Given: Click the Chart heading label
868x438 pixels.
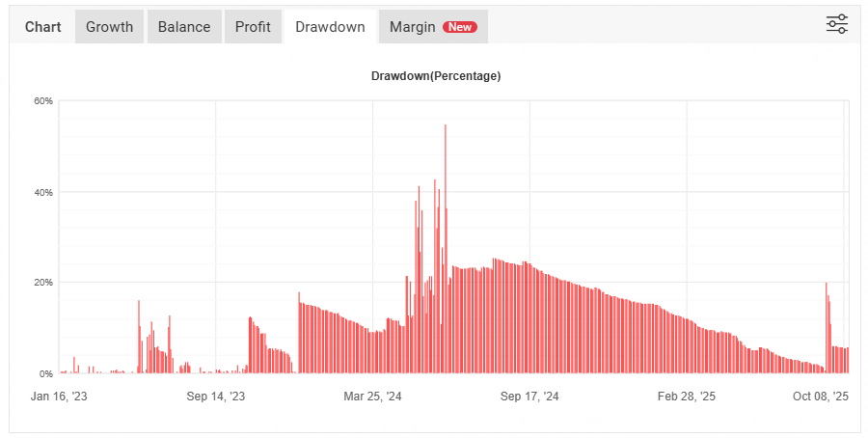Looking at the screenshot, I should click(42, 27).
